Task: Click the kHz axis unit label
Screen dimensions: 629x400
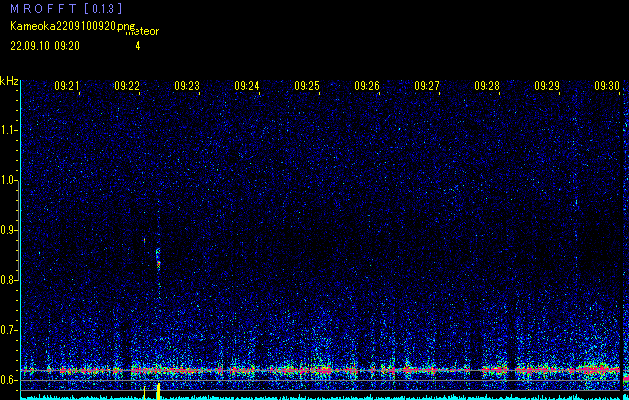Action: pos(9,81)
